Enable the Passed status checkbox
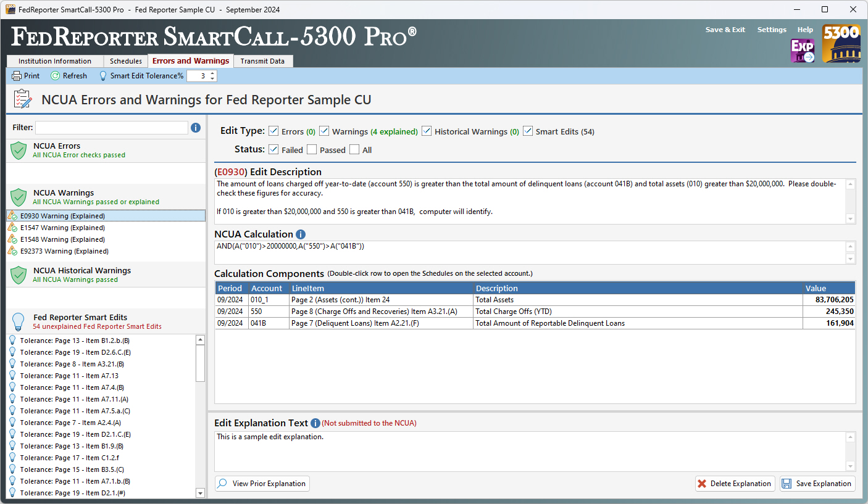 (x=312, y=149)
